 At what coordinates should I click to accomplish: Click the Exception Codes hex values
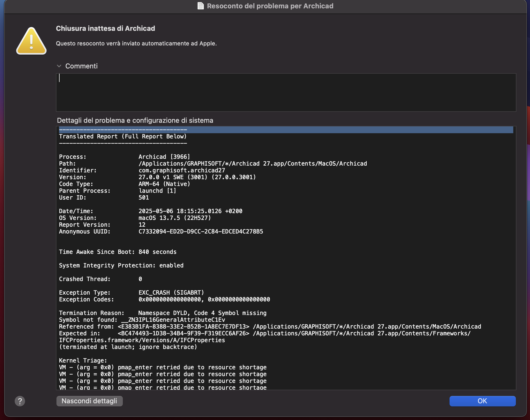click(x=204, y=299)
